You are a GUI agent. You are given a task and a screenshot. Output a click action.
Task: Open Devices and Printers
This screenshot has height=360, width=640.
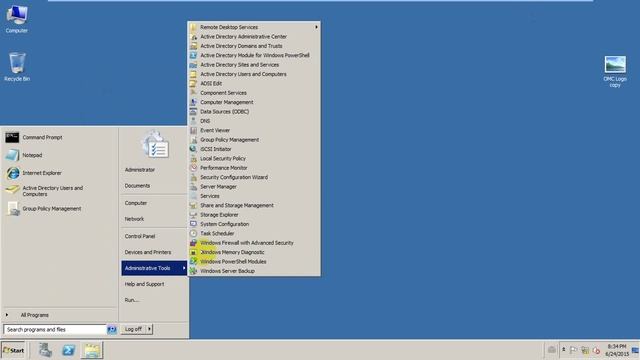click(x=154, y=252)
